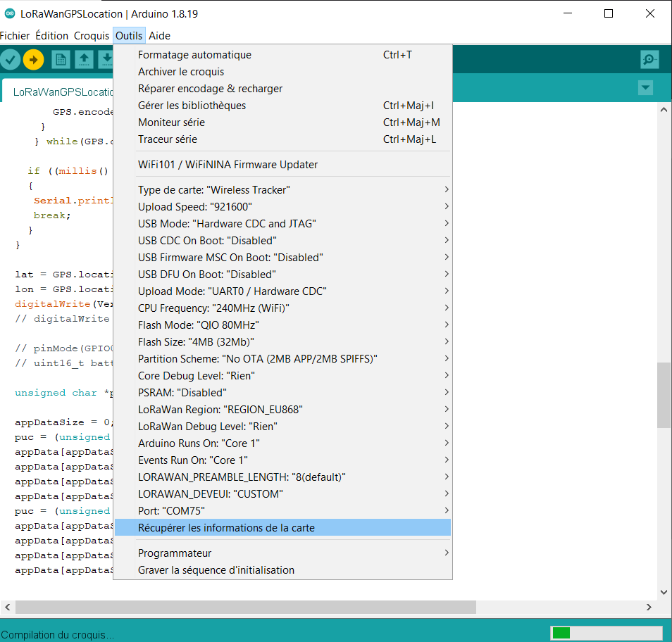
Task: Click the horizontal scrollbar right arrow
Action: point(649,608)
